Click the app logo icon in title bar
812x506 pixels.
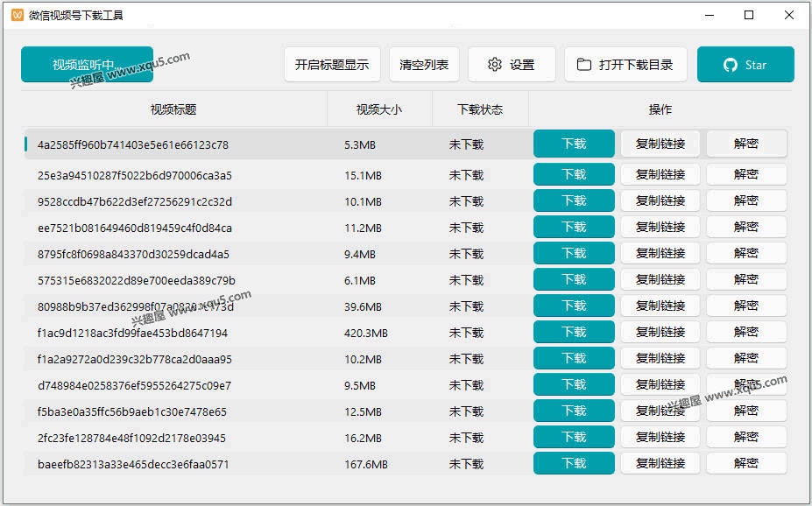[18, 15]
